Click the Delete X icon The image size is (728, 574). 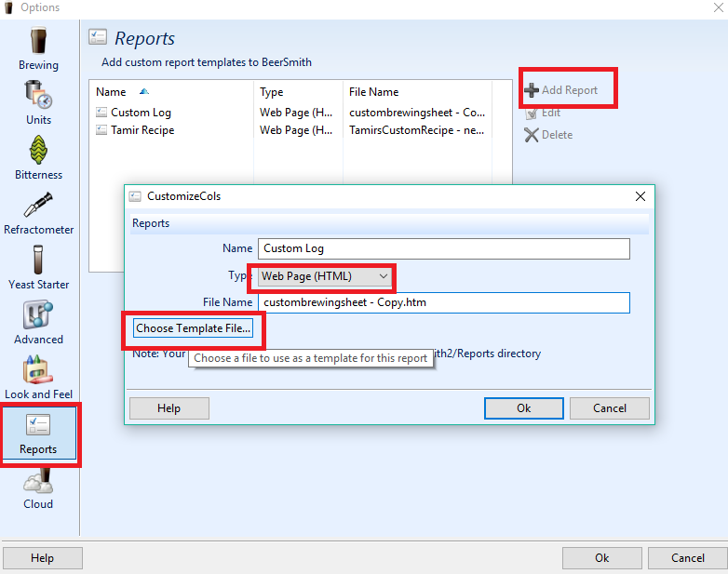tap(532, 135)
